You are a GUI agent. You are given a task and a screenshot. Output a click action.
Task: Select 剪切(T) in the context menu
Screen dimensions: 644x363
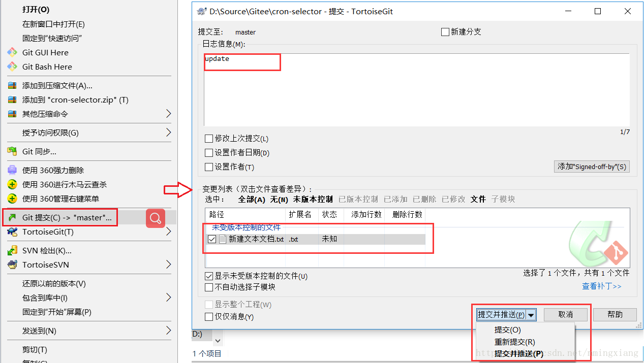click(x=35, y=349)
